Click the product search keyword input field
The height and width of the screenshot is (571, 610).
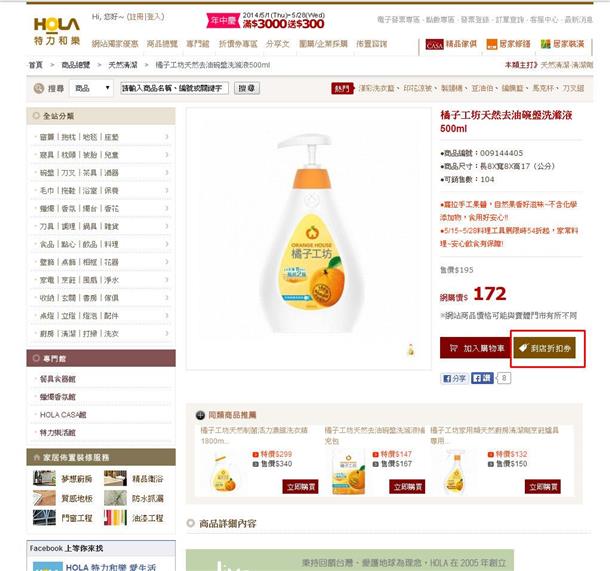[174, 89]
